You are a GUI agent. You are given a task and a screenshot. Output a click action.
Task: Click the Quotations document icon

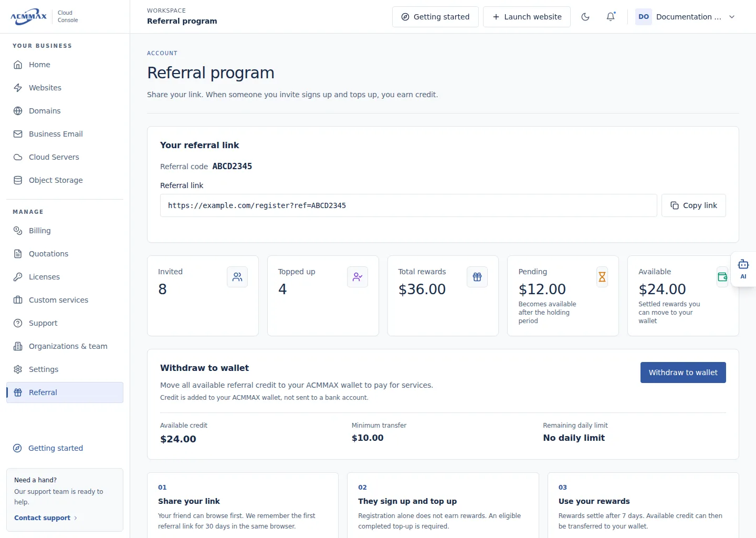18,254
